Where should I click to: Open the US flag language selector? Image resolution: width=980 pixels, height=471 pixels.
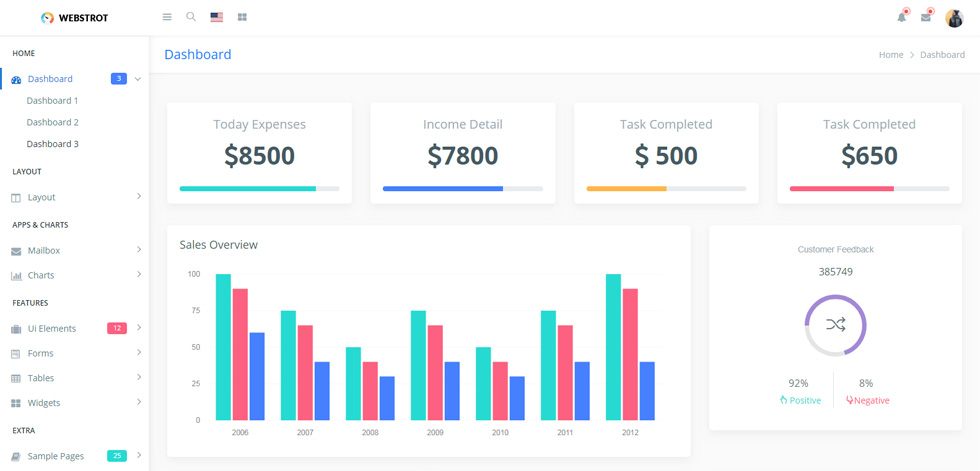click(x=217, y=17)
